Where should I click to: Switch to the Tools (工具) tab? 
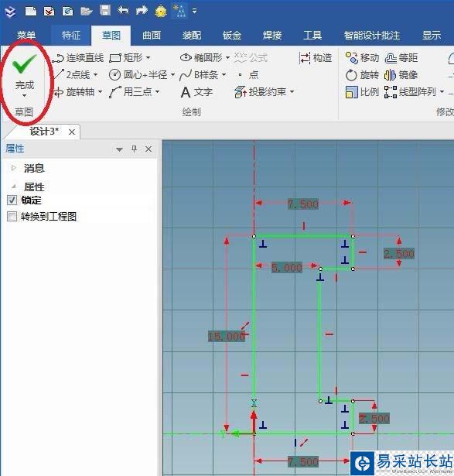coord(312,35)
